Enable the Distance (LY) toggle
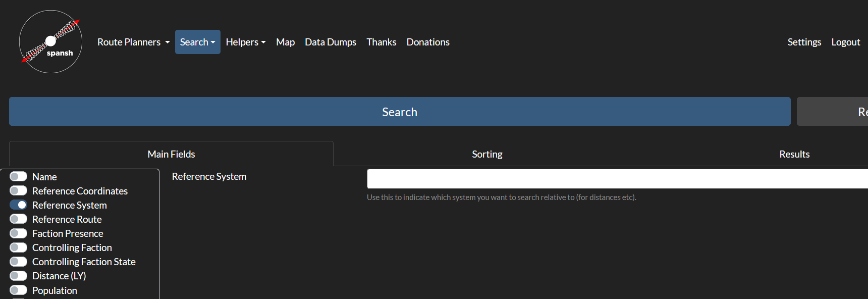 click(19, 275)
